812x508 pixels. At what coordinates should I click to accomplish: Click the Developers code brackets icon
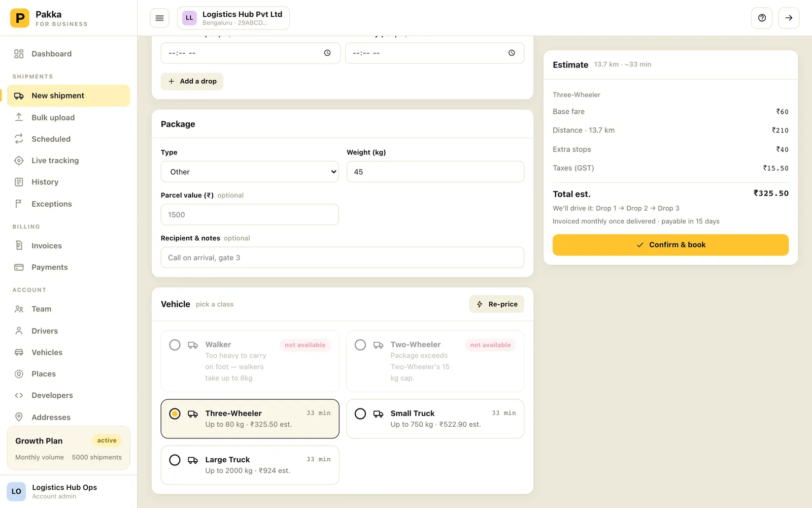(19, 395)
